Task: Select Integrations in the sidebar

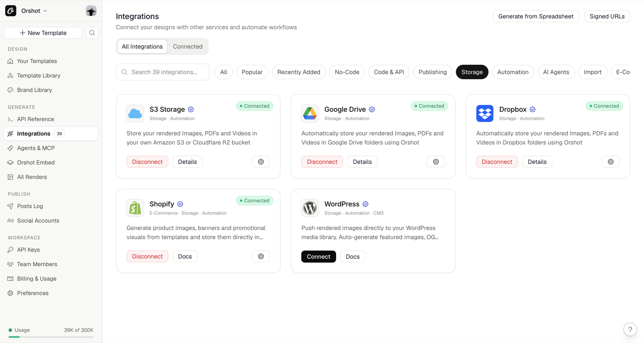Action: 51,134
